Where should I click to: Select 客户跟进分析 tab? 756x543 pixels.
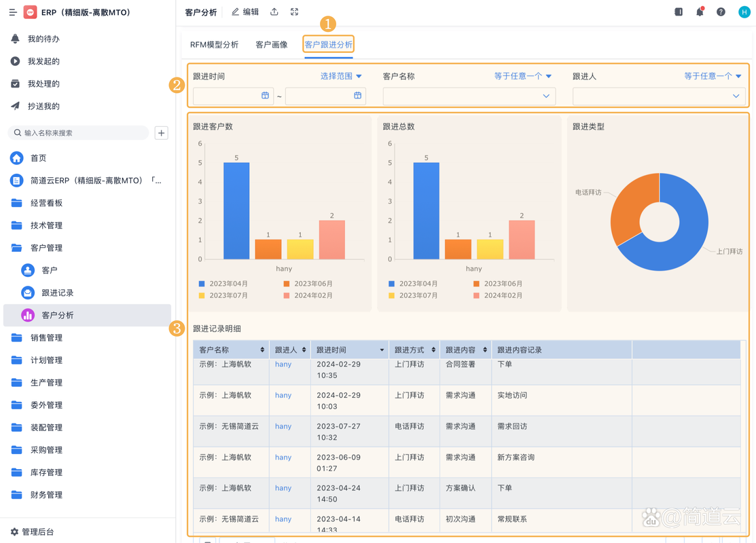(x=328, y=45)
